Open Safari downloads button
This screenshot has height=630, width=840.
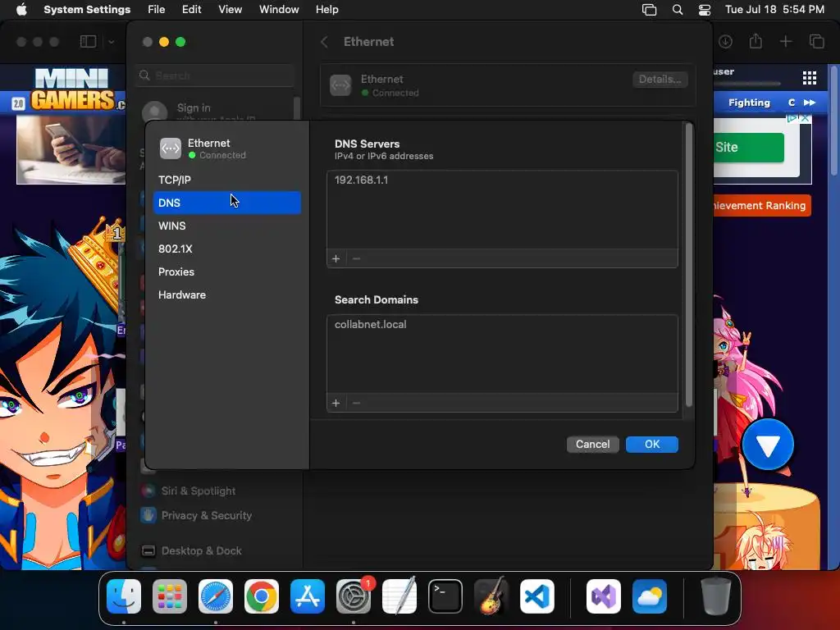[725, 41]
